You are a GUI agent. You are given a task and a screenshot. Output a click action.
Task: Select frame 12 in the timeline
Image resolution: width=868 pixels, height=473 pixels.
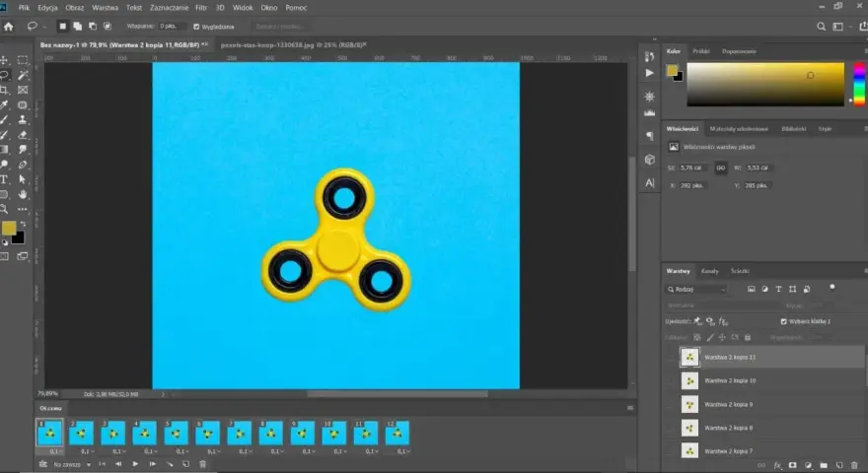pos(398,433)
